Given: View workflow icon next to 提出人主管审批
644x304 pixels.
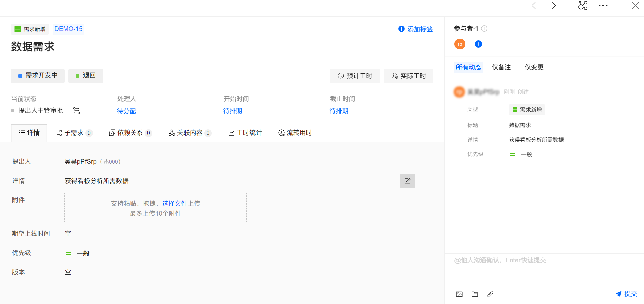Looking at the screenshot, I should click(77, 111).
